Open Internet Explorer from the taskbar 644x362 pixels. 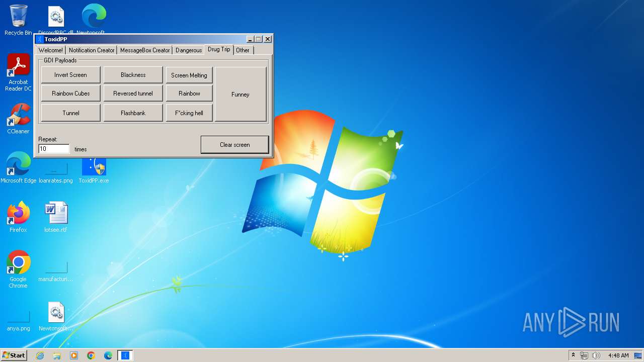(x=40, y=355)
